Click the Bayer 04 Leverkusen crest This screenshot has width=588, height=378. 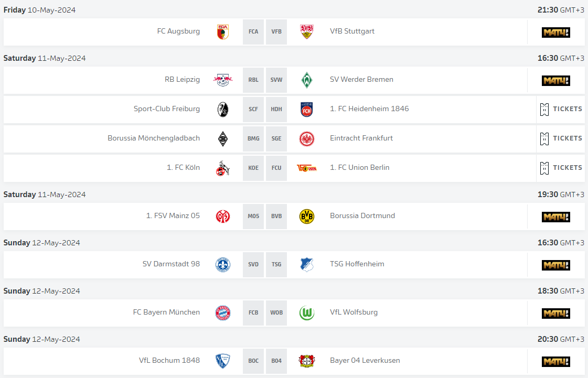[x=307, y=361]
